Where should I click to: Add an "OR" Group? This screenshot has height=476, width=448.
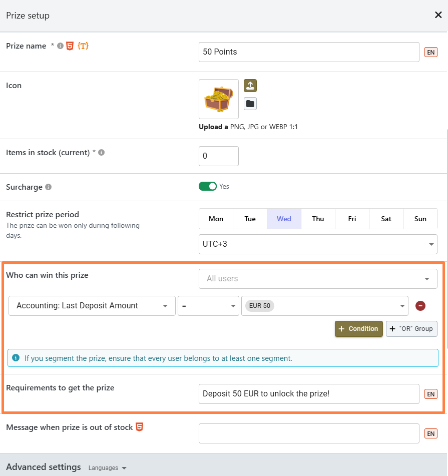pyautogui.click(x=411, y=329)
